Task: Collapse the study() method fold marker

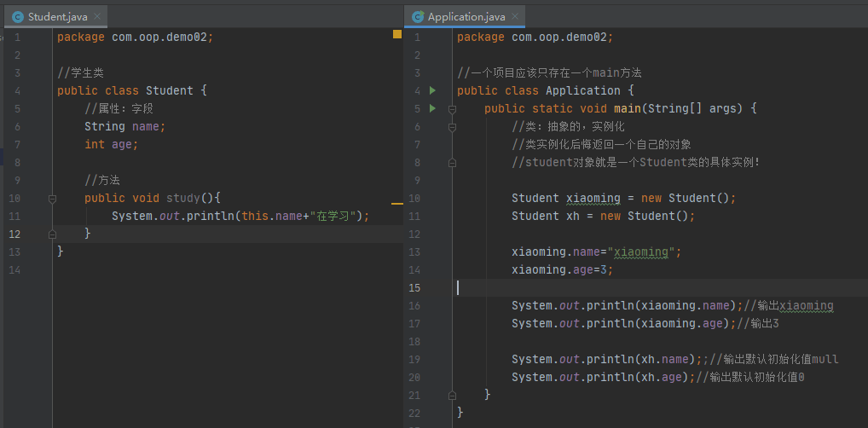Action: click(x=52, y=198)
